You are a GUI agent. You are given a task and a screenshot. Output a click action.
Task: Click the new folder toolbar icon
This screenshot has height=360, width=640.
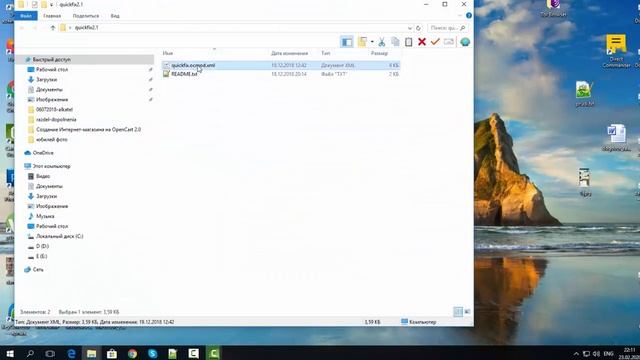point(362,42)
